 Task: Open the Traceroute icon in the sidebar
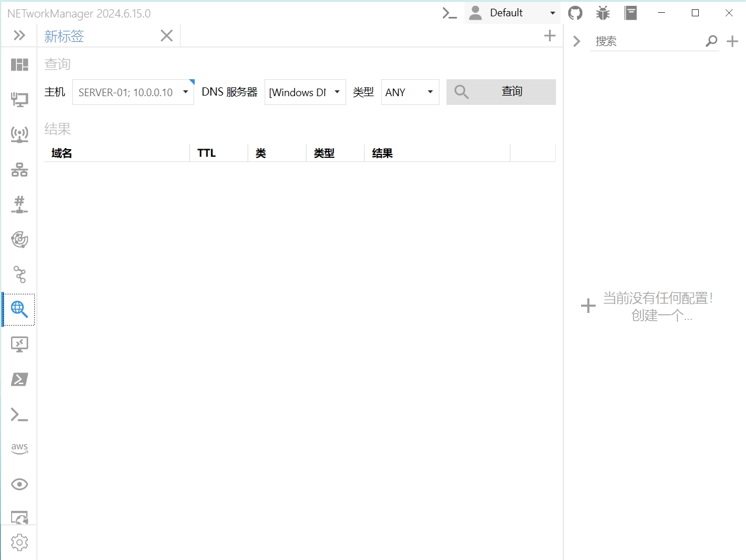(19, 274)
